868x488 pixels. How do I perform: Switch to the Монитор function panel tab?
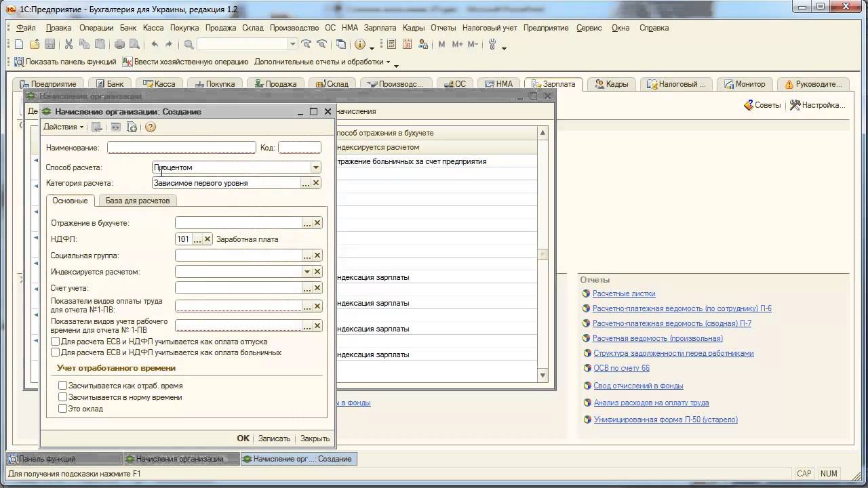pos(745,84)
